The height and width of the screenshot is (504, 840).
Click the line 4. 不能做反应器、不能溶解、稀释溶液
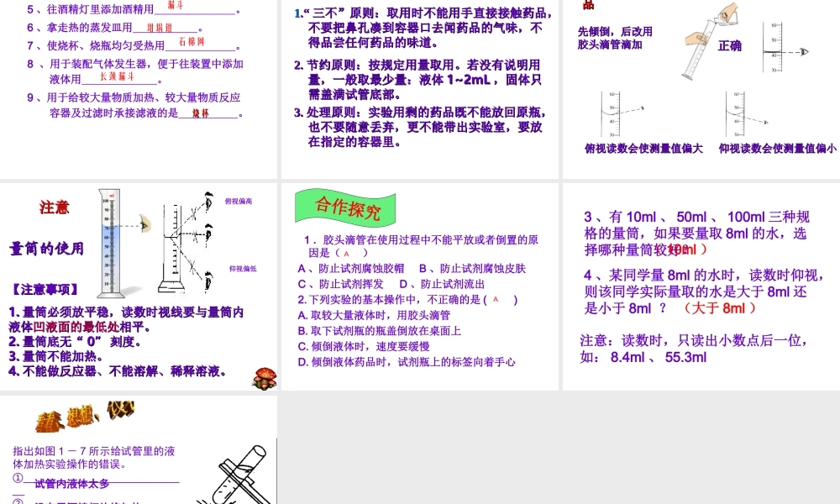point(118,371)
